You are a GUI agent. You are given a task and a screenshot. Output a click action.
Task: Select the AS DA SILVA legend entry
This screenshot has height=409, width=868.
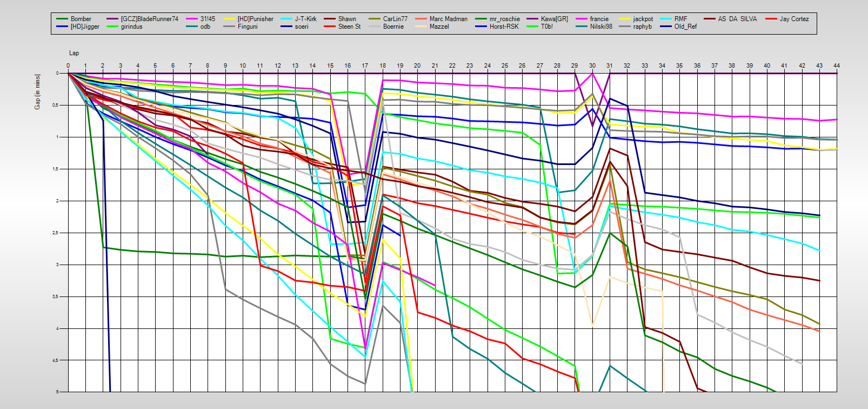pyautogui.click(x=737, y=19)
